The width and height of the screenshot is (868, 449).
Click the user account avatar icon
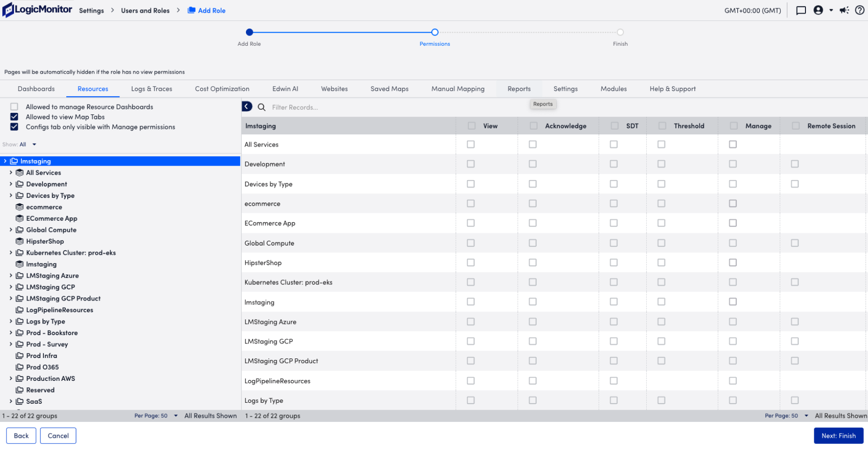pos(818,10)
